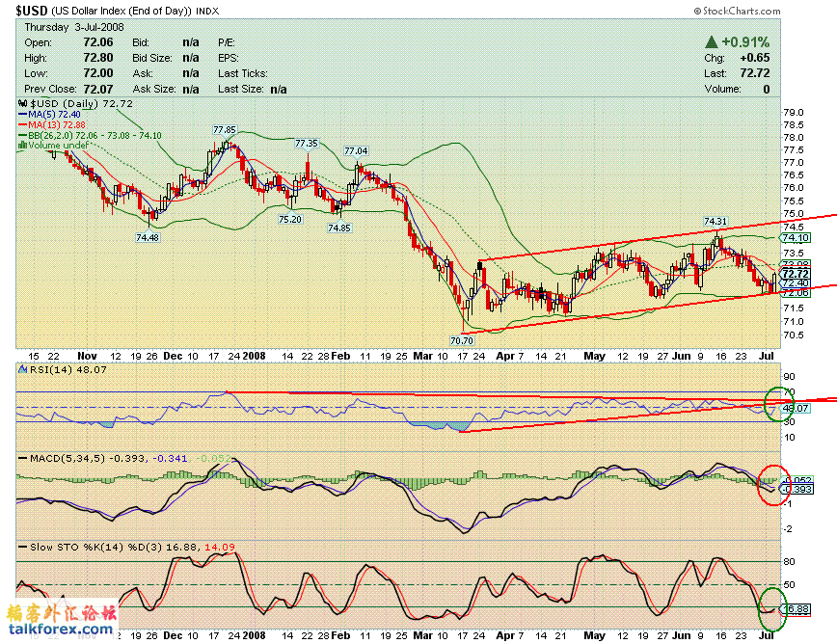Click the 79.0 price axis label
The image size is (837, 644).
794,112
